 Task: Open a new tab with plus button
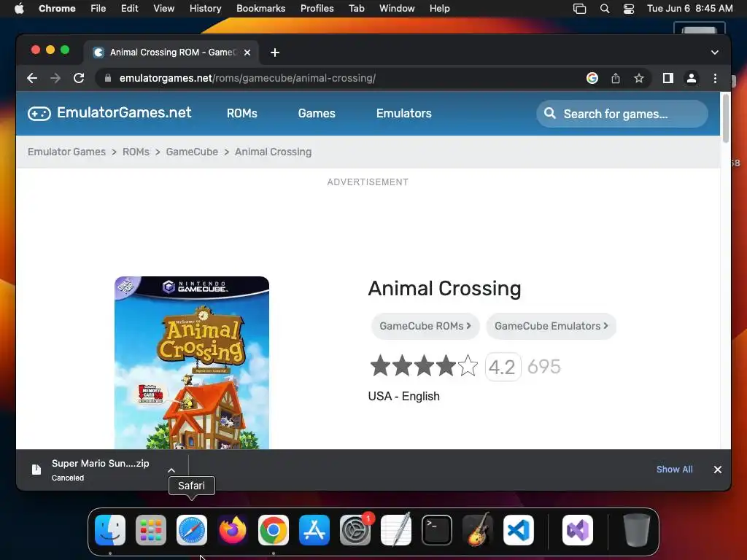coord(275,52)
